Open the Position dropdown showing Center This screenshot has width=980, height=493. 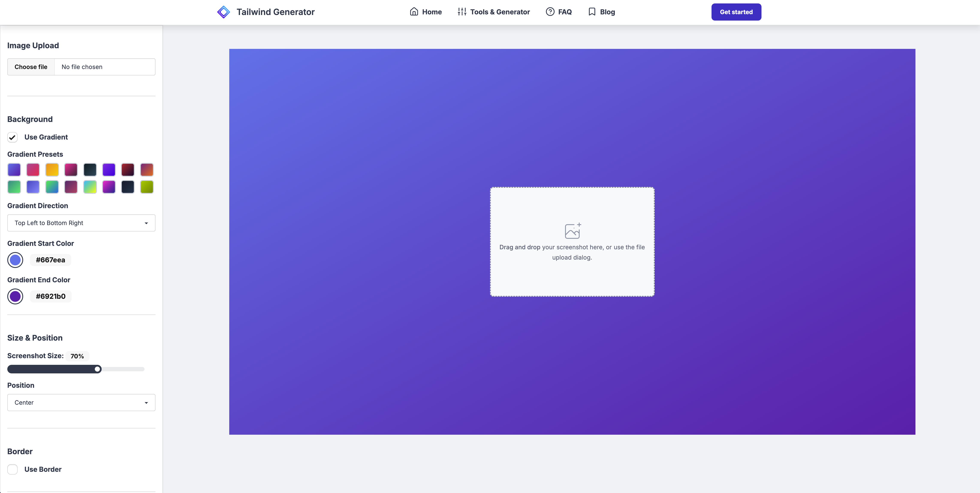coord(81,403)
